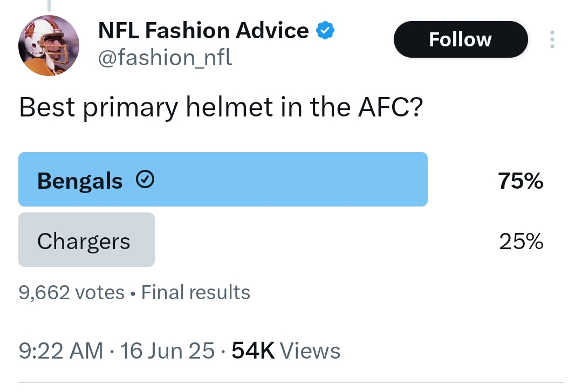
Task: Click the 9,662 votes count
Action: click(x=71, y=292)
